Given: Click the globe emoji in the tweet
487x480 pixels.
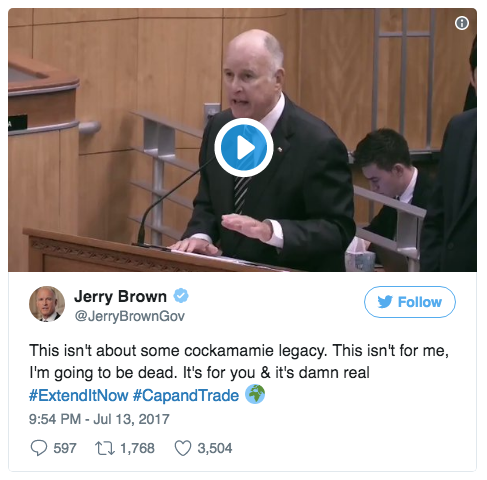Looking at the screenshot, I should 255,394.
